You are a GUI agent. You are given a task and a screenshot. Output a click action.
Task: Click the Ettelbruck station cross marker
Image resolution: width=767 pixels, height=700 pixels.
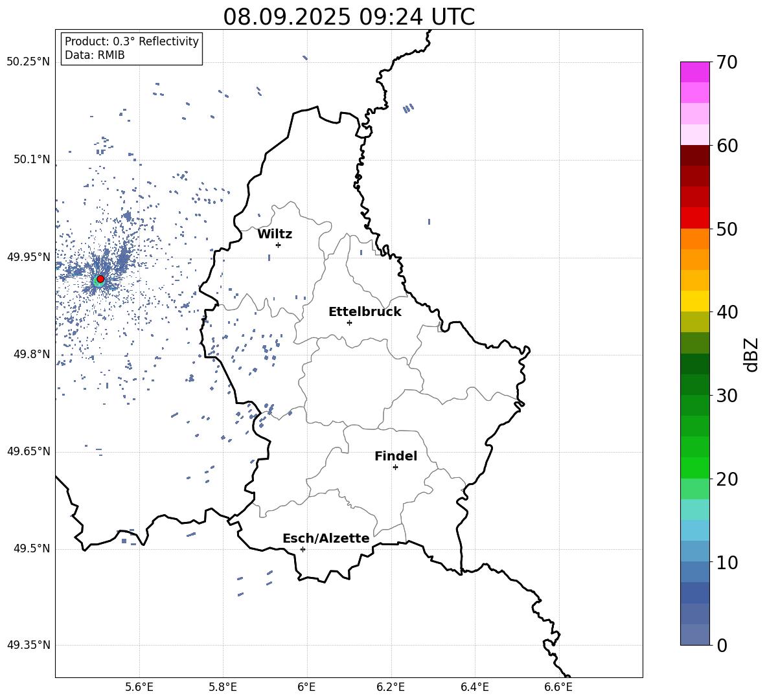tap(349, 322)
